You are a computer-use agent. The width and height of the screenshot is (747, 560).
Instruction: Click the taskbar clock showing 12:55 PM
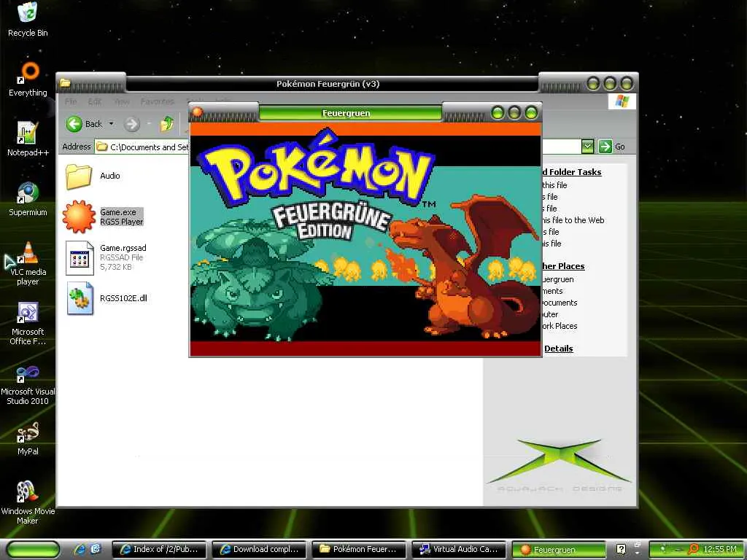[720, 549]
